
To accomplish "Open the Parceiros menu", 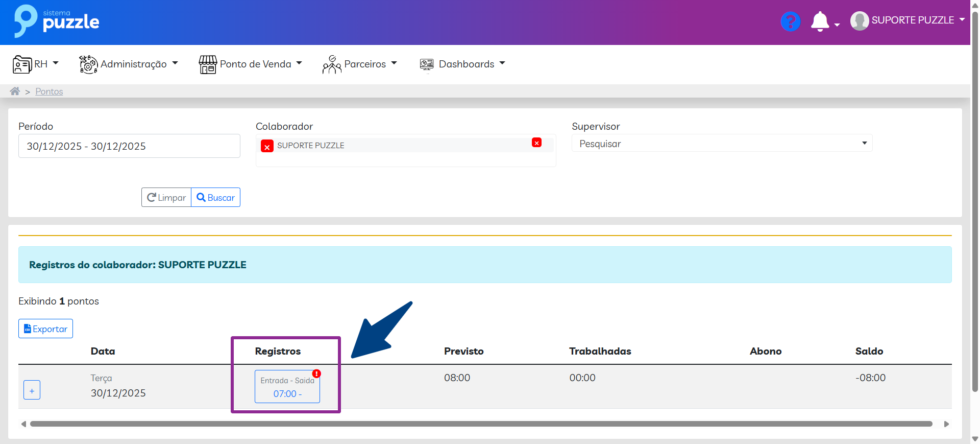I will 360,64.
